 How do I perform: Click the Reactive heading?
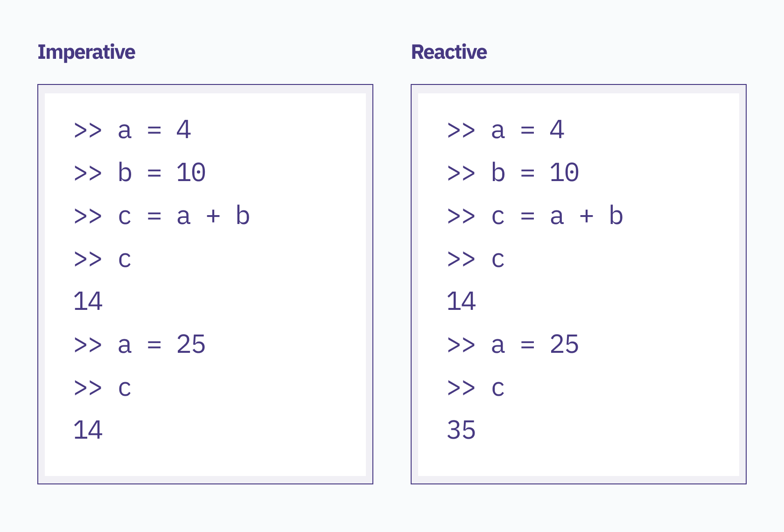[449, 52]
